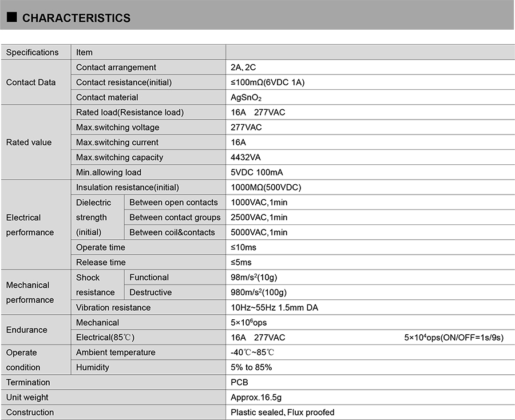
Task: Click the CHARACTERISTICS section title
Action: 76,18
